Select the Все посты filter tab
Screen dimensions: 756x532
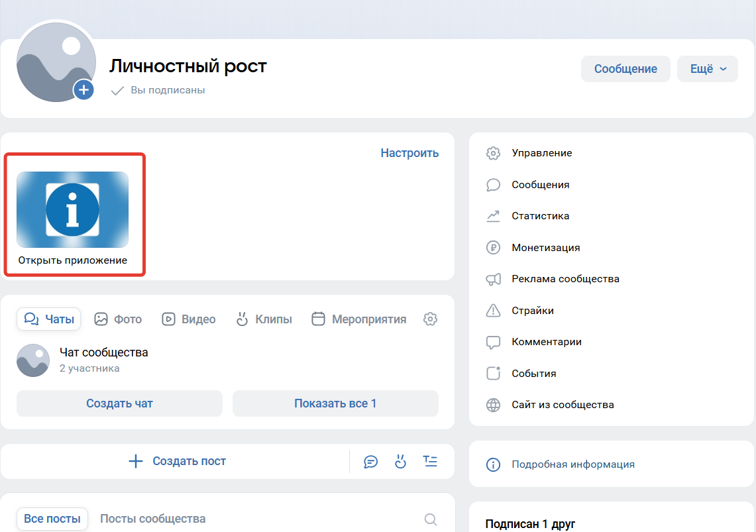(x=52, y=519)
